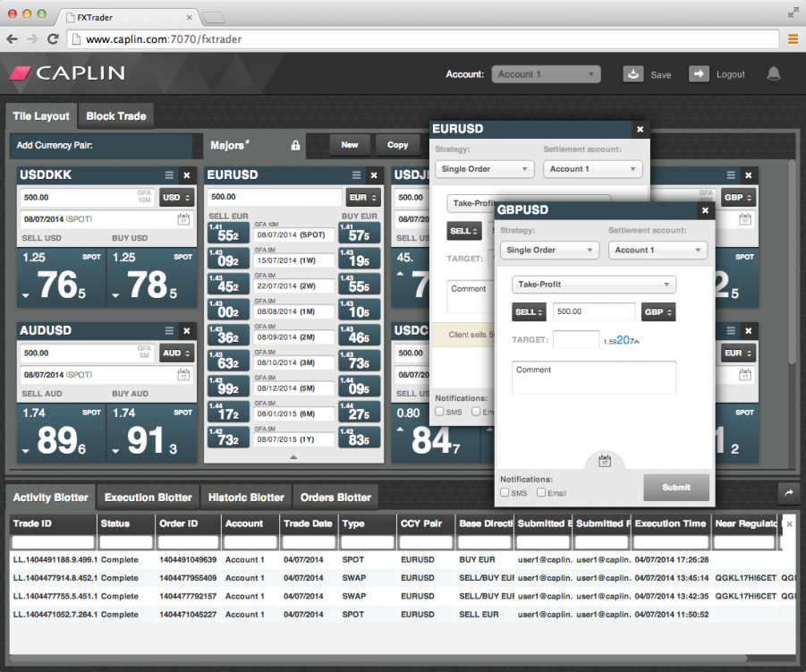
Task: Open the USDDKK date calendar icon
Action: pyautogui.click(x=183, y=219)
